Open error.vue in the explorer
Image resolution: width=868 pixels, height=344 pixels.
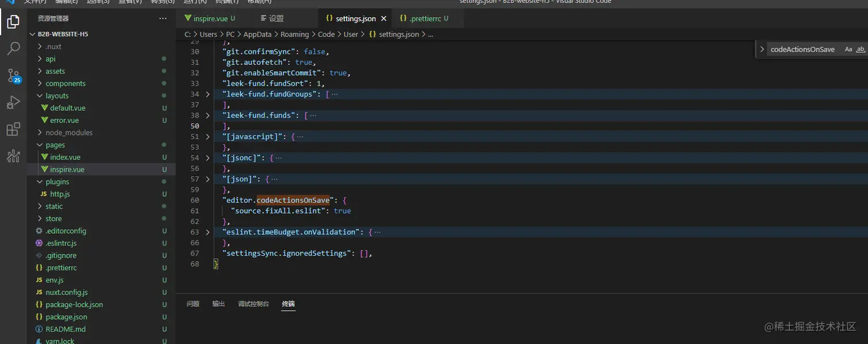(101, 120)
